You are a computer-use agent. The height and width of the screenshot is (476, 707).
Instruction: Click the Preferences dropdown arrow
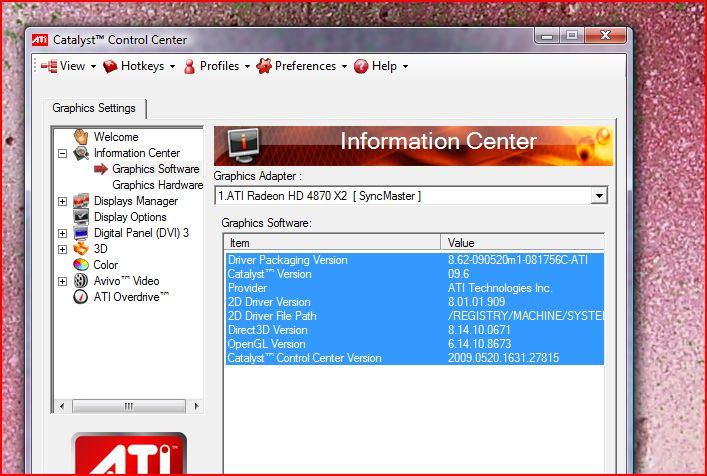click(x=344, y=67)
